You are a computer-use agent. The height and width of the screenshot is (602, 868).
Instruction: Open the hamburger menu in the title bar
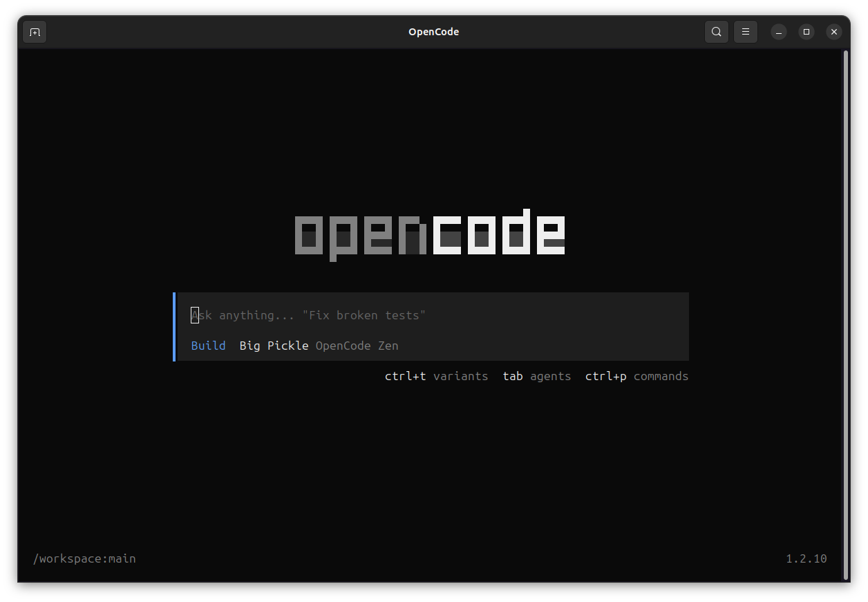[745, 31]
